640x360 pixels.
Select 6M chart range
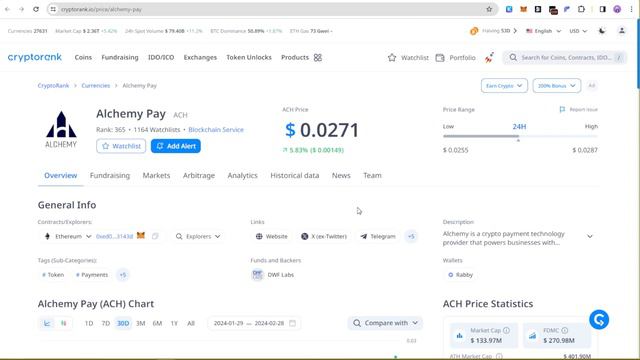point(158,323)
